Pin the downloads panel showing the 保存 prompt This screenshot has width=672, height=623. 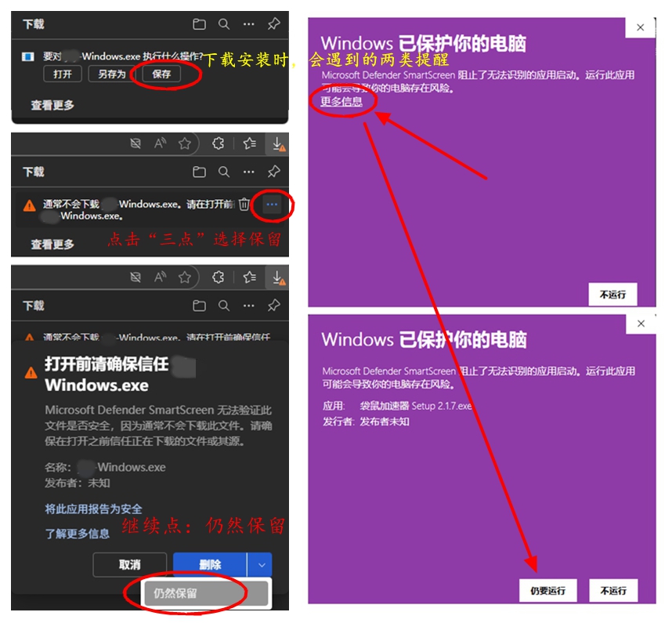[x=273, y=24]
